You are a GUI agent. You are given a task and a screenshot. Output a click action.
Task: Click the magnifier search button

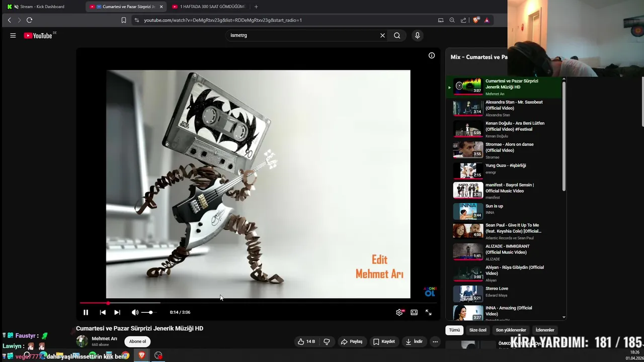pyautogui.click(x=397, y=35)
